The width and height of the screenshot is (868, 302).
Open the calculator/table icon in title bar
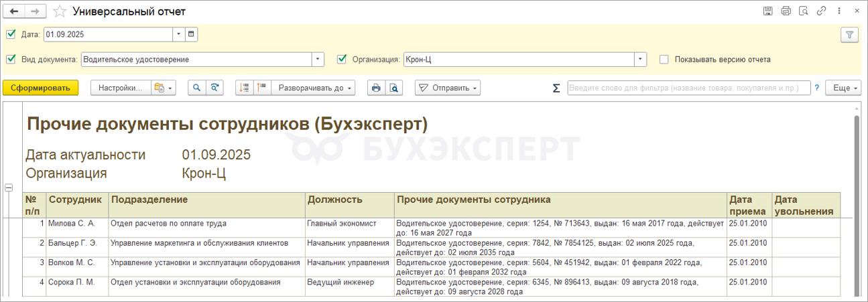(804, 11)
